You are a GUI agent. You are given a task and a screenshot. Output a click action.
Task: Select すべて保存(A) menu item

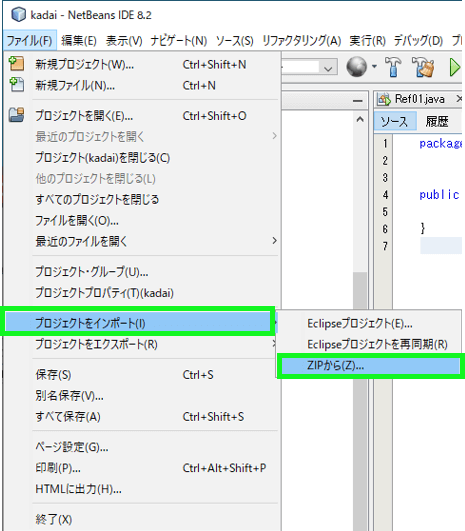click(x=142, y=417)
